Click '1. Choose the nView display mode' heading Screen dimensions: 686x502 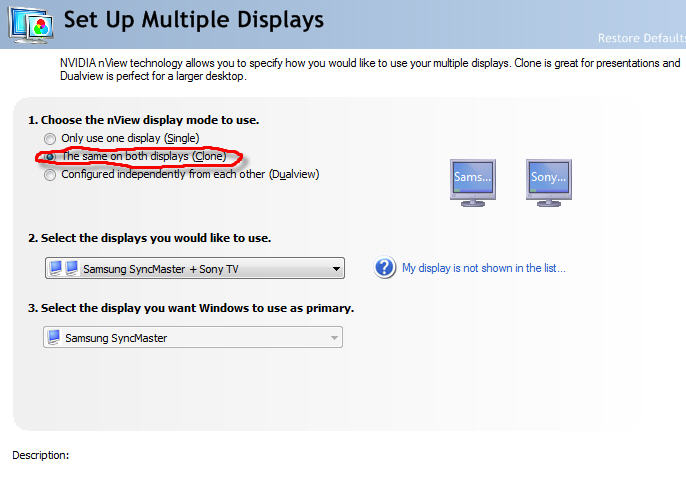144,120
